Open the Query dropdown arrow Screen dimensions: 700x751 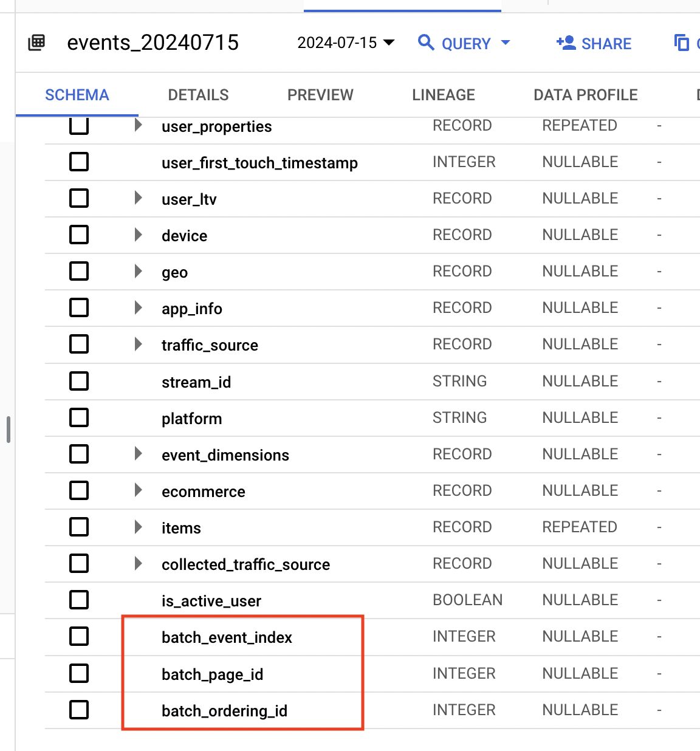505,43
